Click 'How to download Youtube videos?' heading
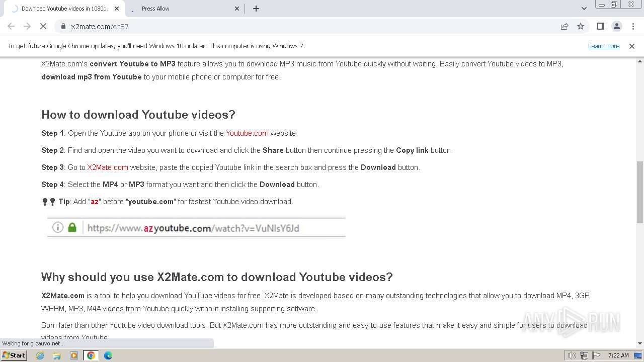 138,115
